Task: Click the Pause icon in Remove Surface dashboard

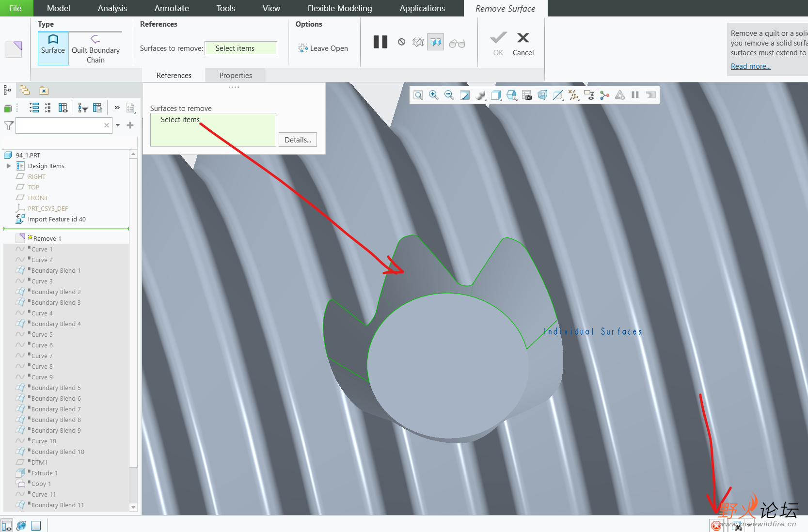Action: 380,42
